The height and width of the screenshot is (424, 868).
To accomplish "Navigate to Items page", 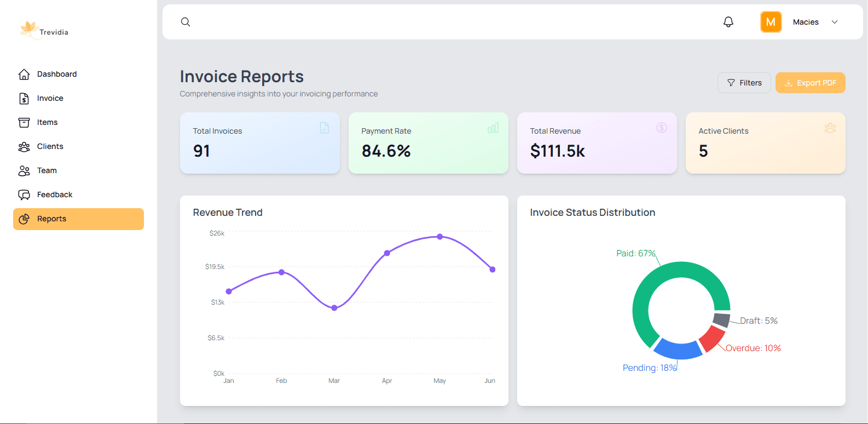I will (48, 122).
